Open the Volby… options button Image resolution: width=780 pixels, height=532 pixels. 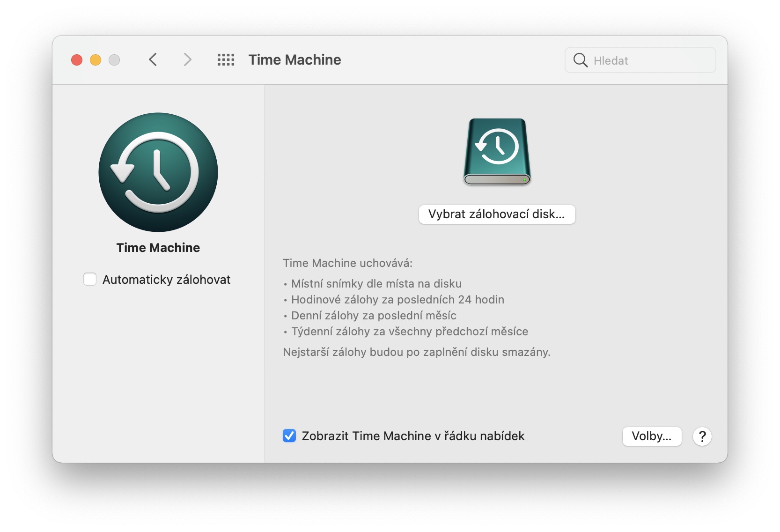[652, 436]
